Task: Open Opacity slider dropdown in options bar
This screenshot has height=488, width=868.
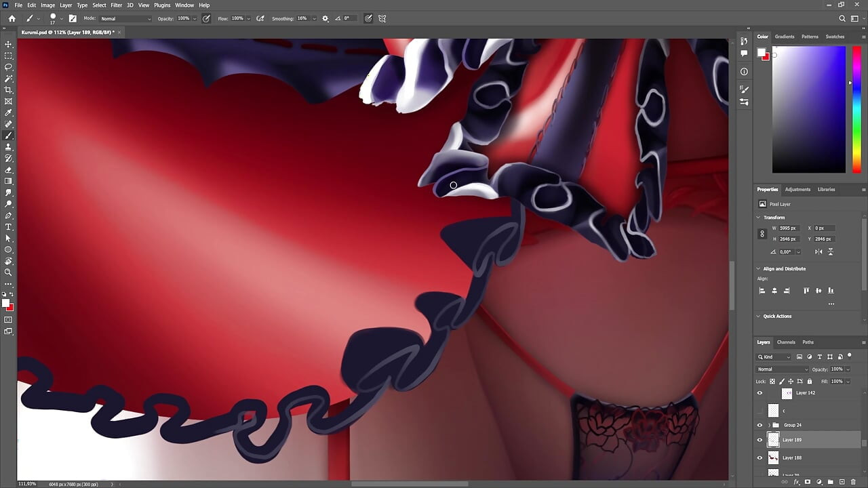Action: [194, 18]
